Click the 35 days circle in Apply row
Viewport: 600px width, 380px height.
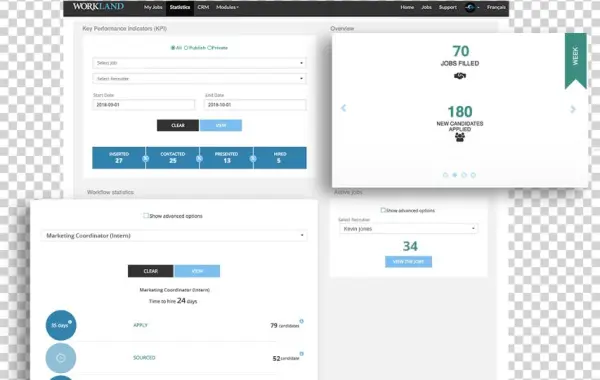click(61, 325)
